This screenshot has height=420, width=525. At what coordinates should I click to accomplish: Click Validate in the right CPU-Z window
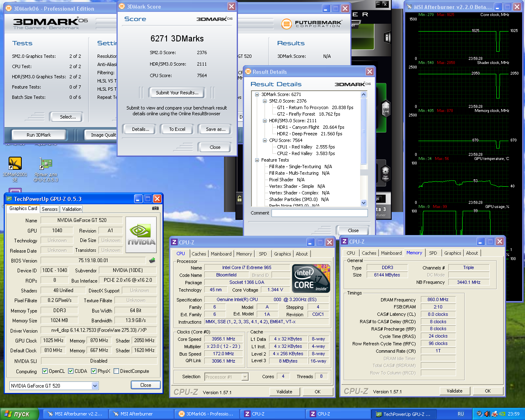click(454, 391)
